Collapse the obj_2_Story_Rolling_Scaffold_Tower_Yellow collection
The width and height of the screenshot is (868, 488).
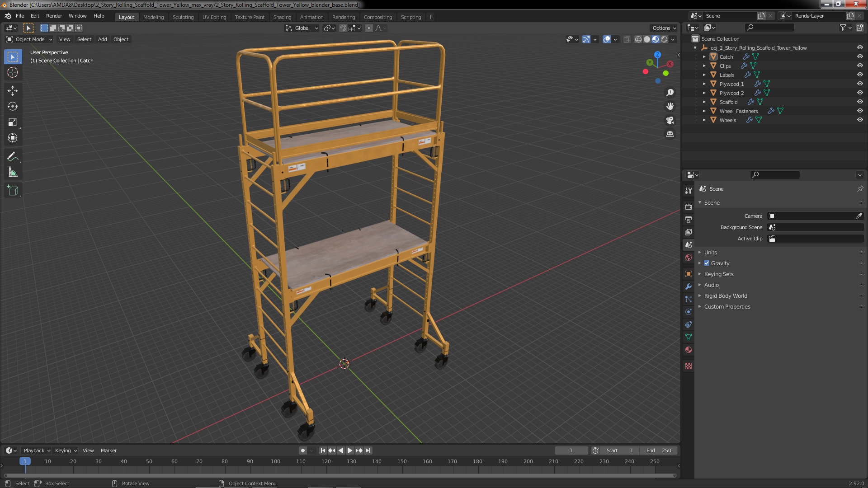(x=695, y=47)
